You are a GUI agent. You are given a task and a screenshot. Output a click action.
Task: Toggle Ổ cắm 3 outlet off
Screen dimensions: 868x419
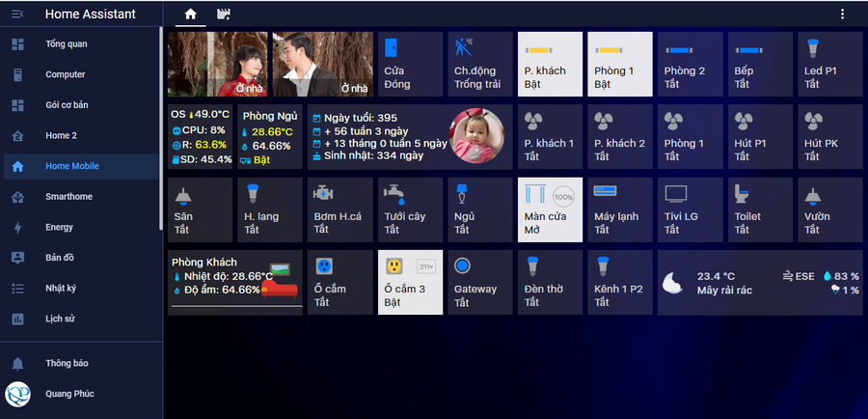[x=410, y=282]
